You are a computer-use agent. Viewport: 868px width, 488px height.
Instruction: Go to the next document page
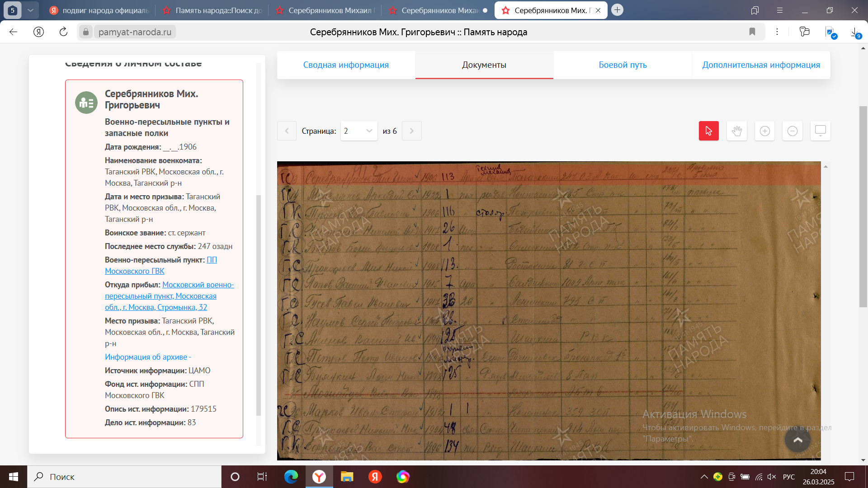pos(411,131)
